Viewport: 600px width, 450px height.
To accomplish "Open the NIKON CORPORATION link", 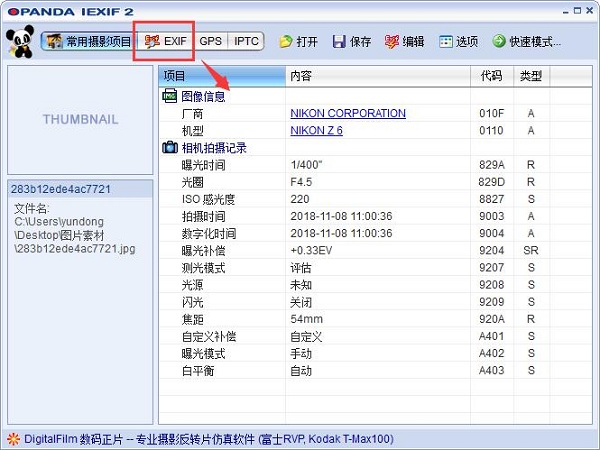I will coord(347,114).
